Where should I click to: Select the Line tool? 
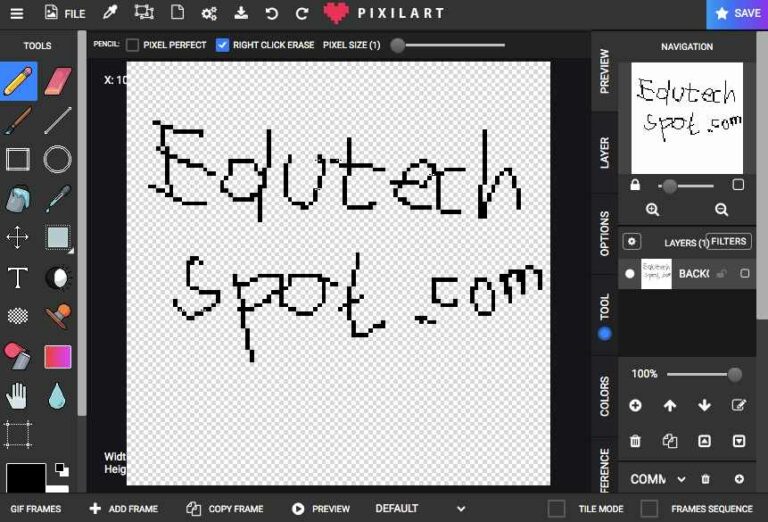tap(58, 120)
